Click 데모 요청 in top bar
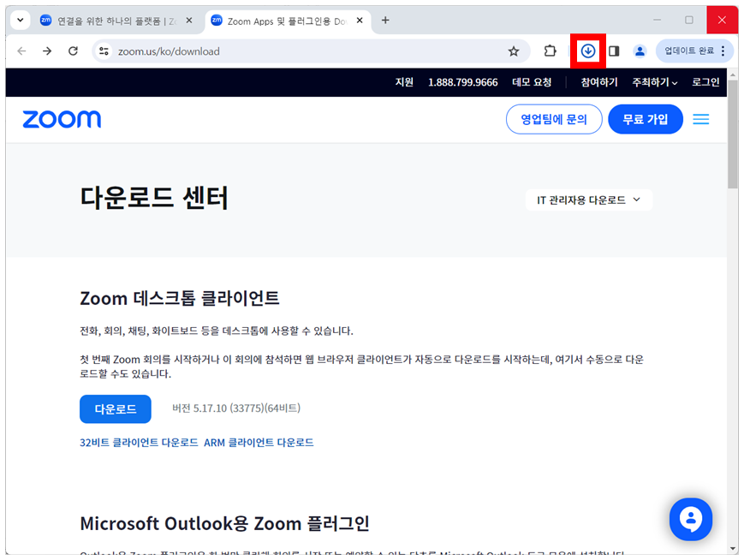The height and width of the screenshot is (560, 744). [532, 82]
